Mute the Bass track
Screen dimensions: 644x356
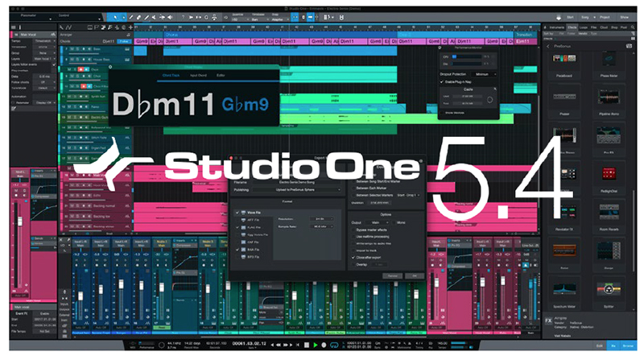click(x=72, y=49)
